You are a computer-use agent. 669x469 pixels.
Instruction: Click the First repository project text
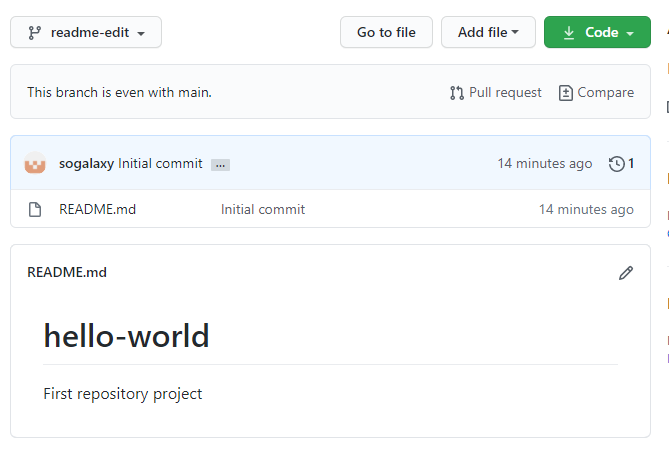123,393
